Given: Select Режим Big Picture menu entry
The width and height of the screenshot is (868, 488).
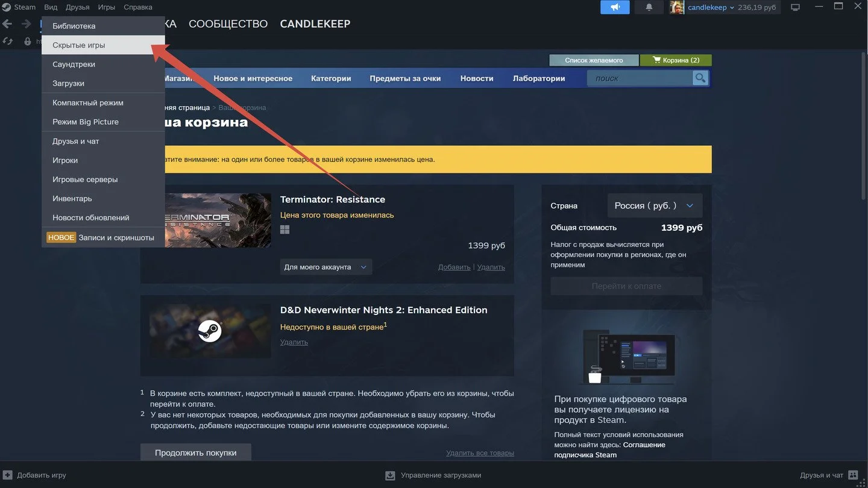Looking at the screenshot, I should 103,122.
